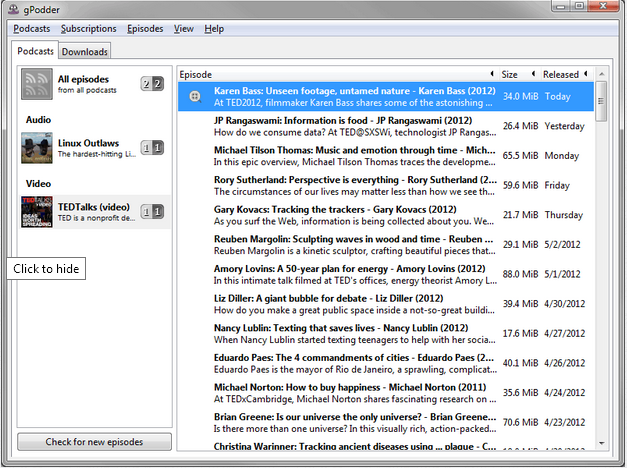Switch to the Downloads tab
627x468 pixels.
[85, 52]
